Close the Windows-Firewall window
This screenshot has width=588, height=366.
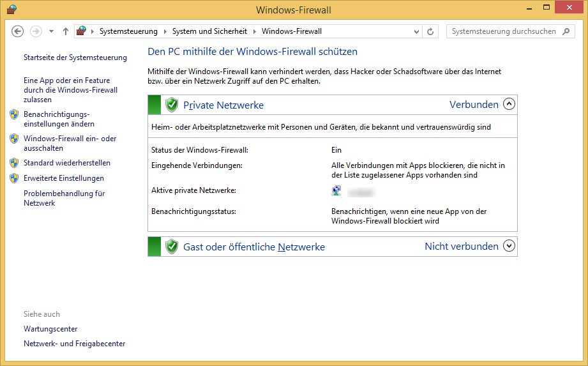click(569, 8)
